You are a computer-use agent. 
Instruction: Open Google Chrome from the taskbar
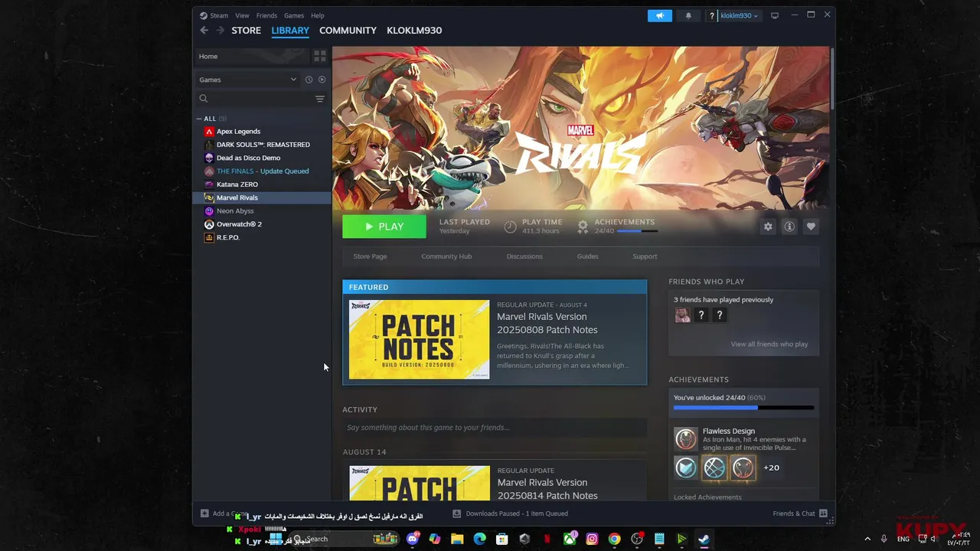[x=614, y=539]
